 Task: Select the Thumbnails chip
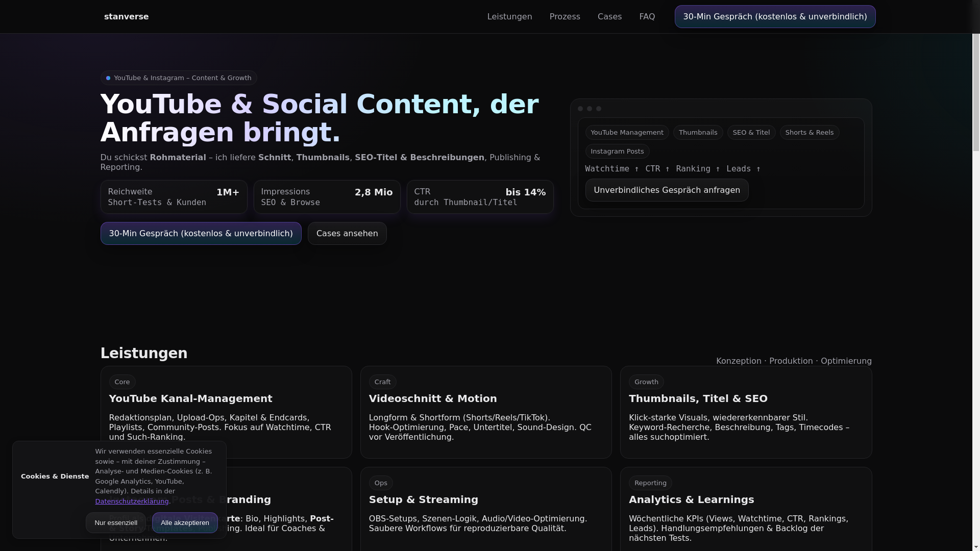click(x=698, y=133)
